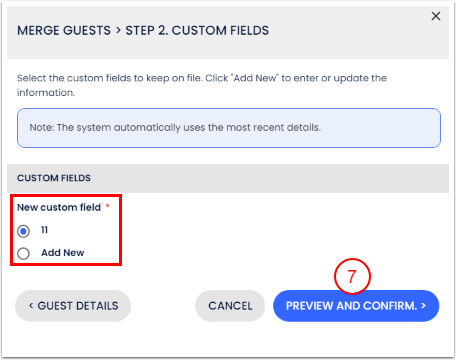This screenshot has width=456, height=360.
Task: Click left chevron on Guest Details button
Action: (31, 306)
